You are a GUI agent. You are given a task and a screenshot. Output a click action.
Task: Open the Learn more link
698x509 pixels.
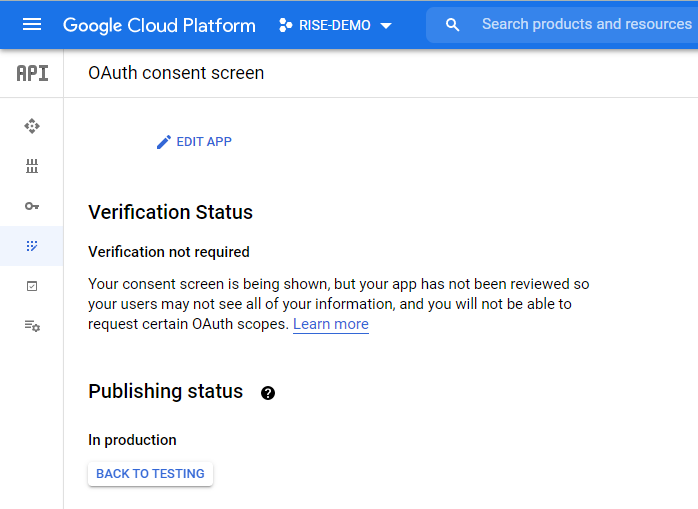click(331, 324)
